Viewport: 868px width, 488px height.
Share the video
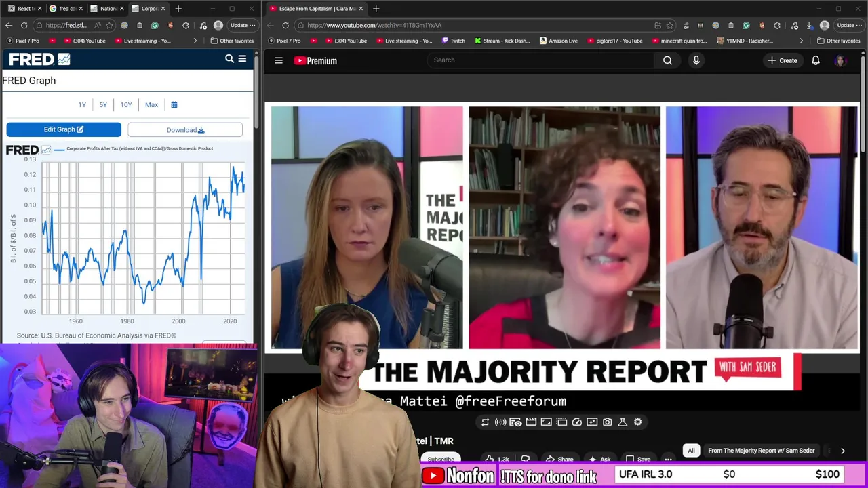[x=559, y=459]
